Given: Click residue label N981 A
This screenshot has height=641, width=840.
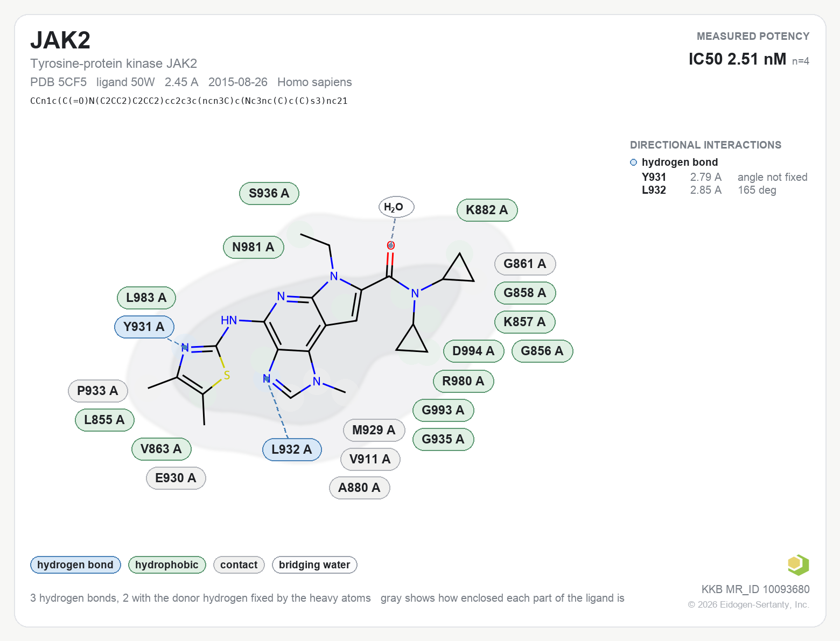Looking at the screenshot, I should coord(254,247).
